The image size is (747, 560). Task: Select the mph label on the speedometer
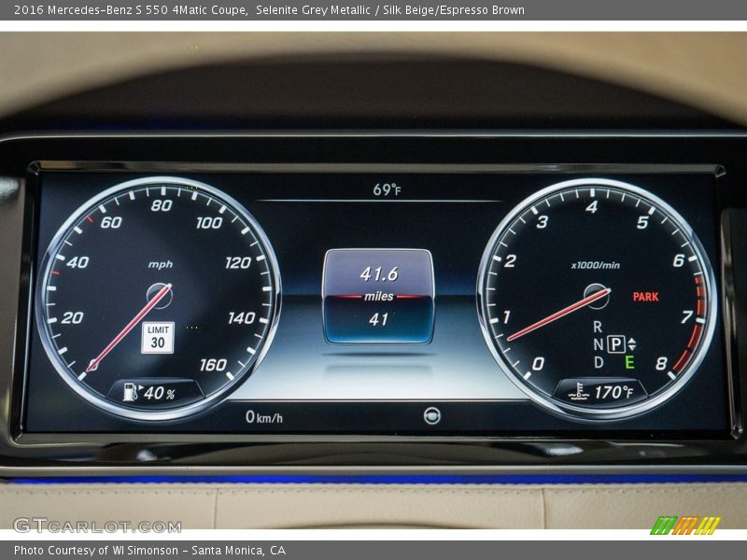click(x=160, y=263)
